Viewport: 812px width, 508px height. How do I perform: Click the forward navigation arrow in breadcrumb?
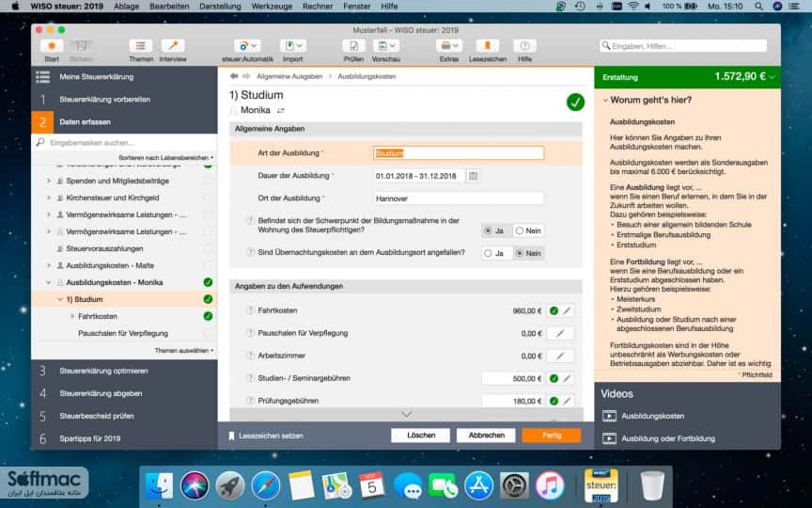[x=246, y=76]
